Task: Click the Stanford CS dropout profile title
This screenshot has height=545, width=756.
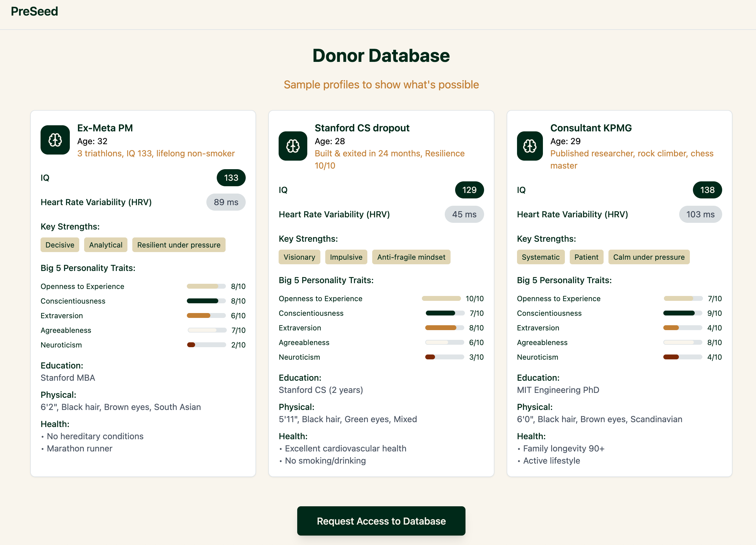Action: click(x=362, y=128)
